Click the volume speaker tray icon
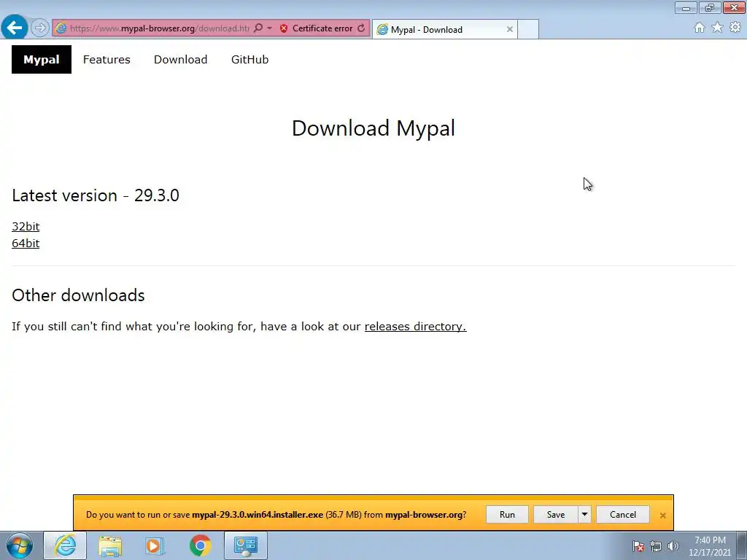747x560 pixels. [x=673, y=546]
